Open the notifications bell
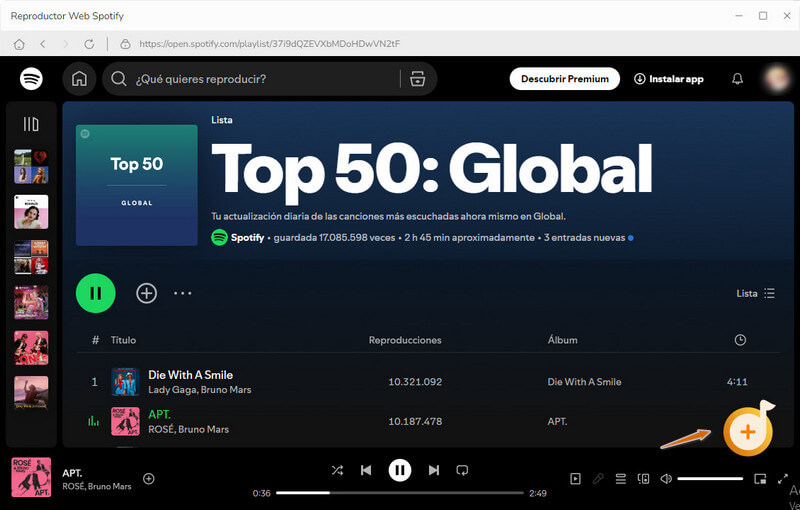Viewport: 800px width, 510px height. tap(737, 79)
